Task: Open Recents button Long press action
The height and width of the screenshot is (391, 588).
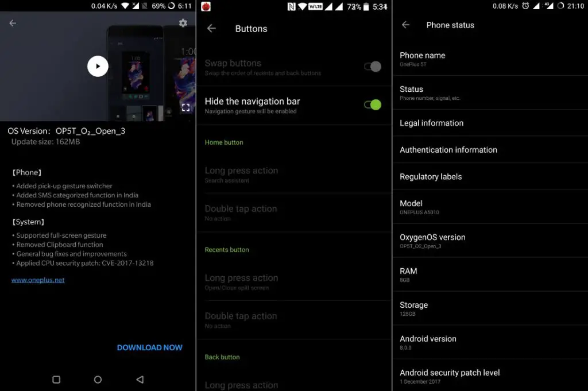Action: click(294, 282)
